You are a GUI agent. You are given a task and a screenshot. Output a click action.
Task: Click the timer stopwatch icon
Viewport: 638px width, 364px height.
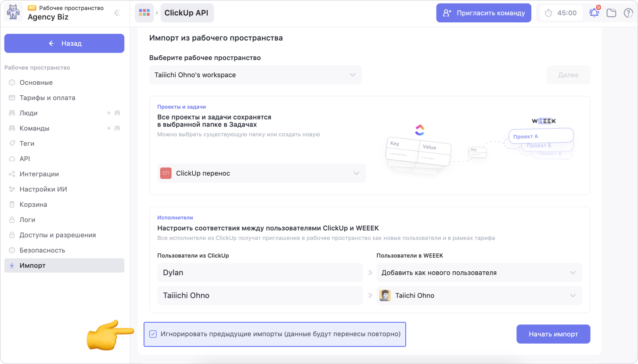coord(548,13)
